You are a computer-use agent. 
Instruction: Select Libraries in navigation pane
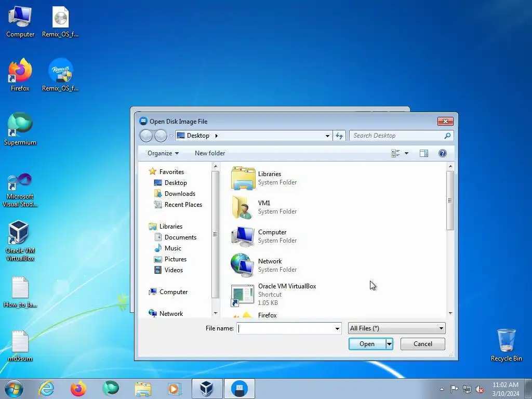(x=166, y=227)
